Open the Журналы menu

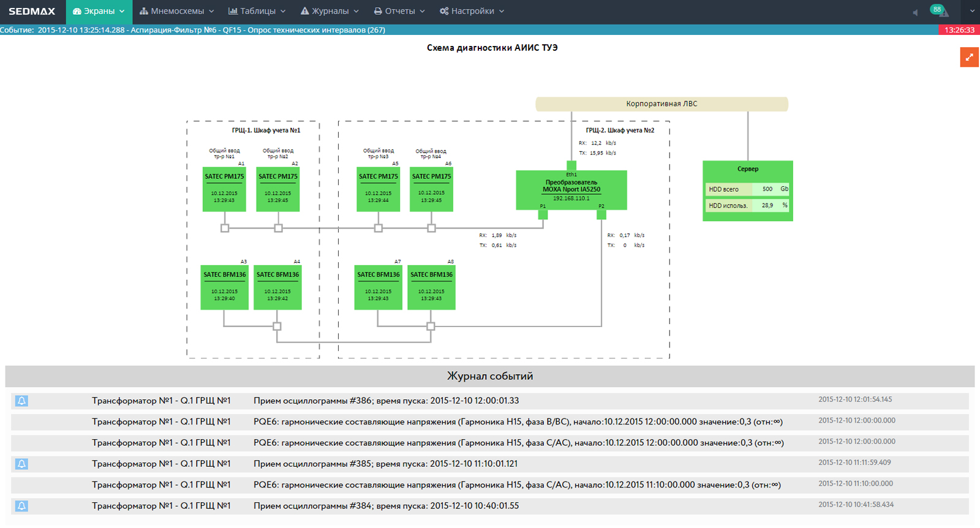(330, 11)
